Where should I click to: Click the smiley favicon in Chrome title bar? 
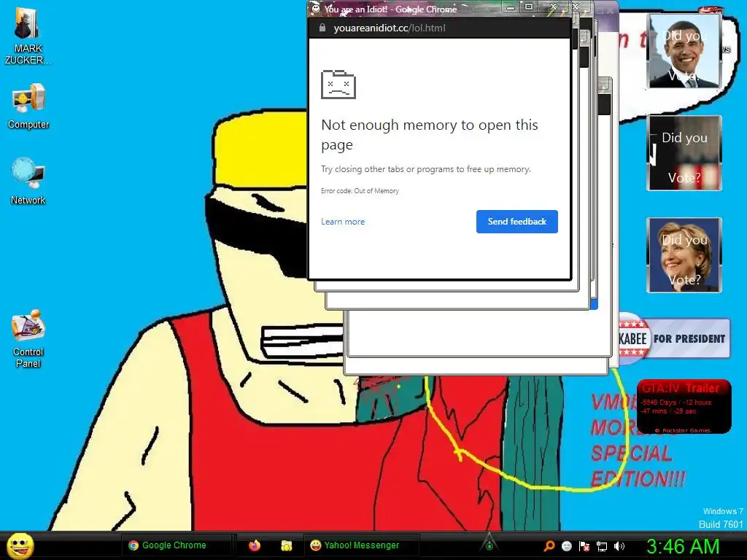pos(315,9)
